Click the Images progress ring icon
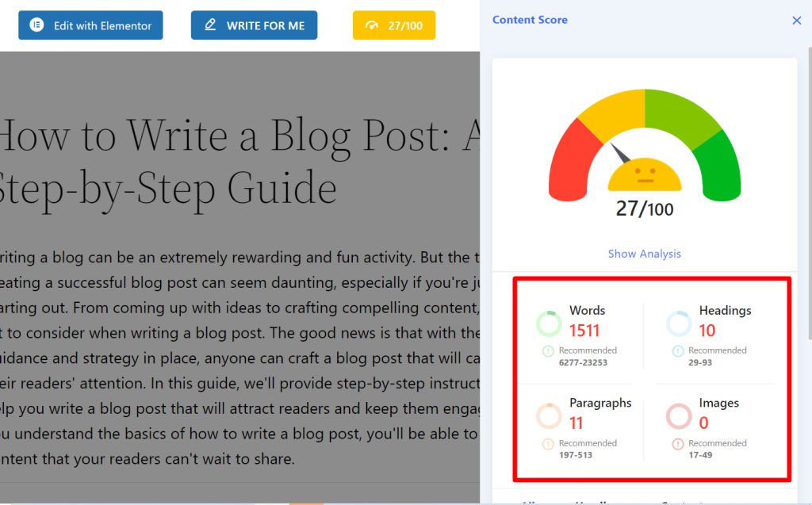This screenshot has height=505, width=812. pos(679,416)
